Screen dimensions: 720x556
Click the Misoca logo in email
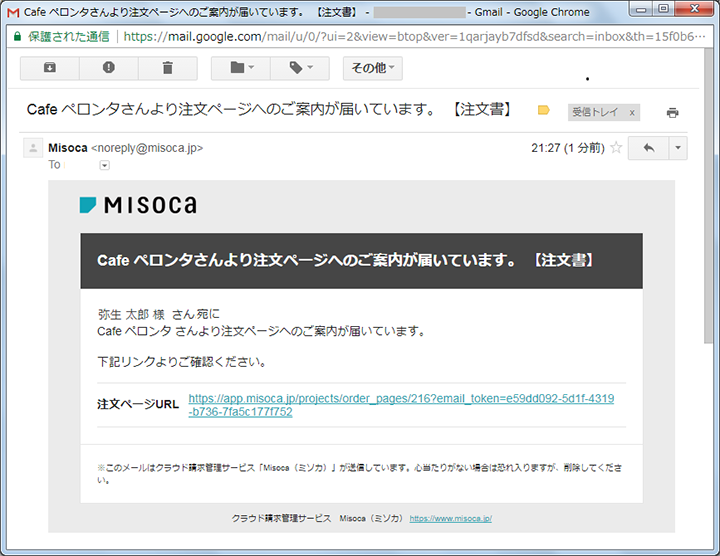[138, 205]
